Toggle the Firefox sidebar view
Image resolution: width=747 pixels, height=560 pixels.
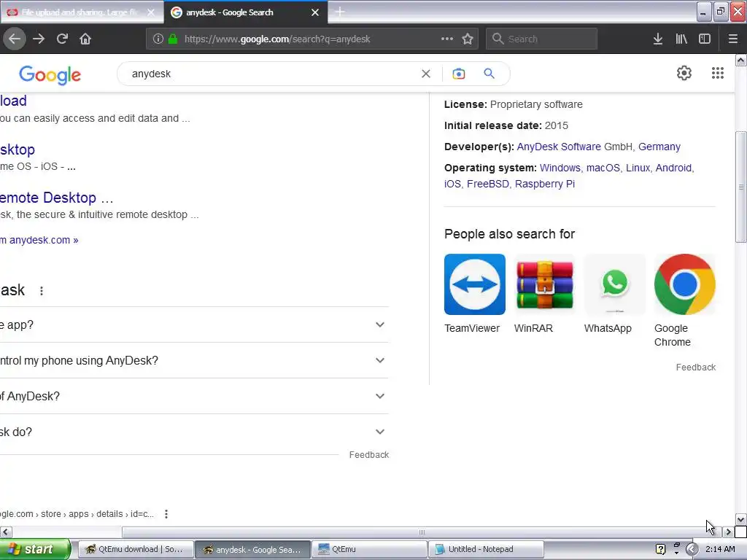[x=705, y=39]
